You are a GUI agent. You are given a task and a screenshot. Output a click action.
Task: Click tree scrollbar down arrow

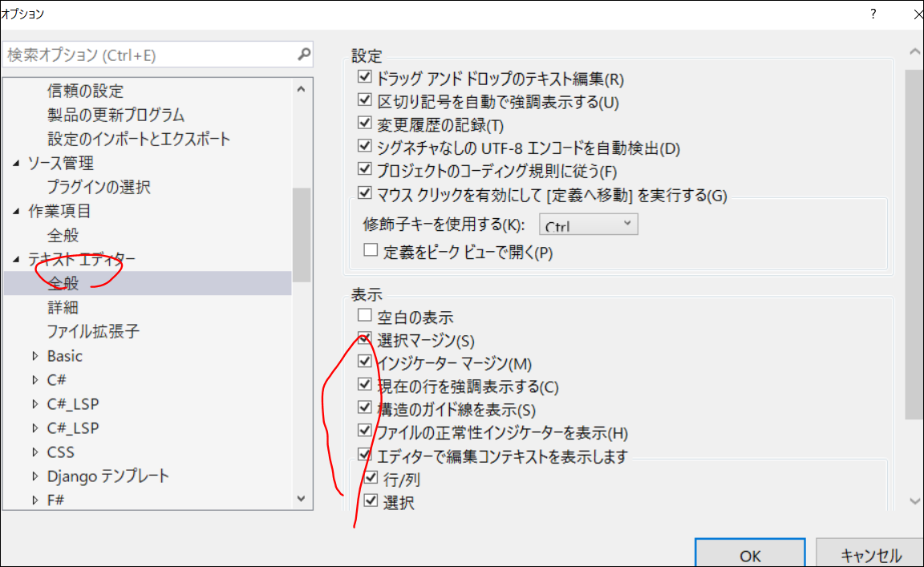301,499
